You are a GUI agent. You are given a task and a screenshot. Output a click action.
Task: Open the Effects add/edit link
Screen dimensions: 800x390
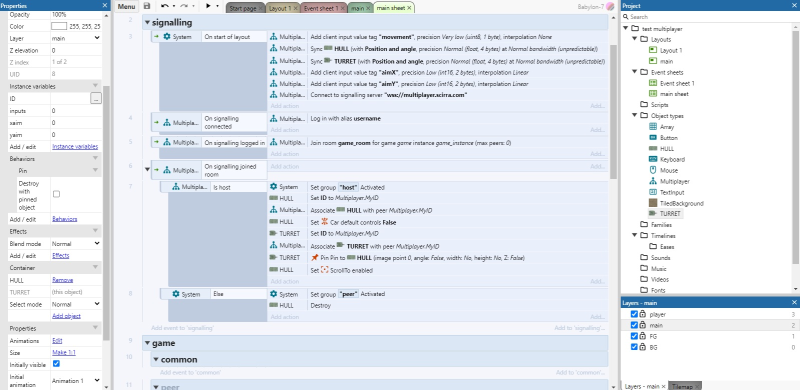click(x=60, y=256)
